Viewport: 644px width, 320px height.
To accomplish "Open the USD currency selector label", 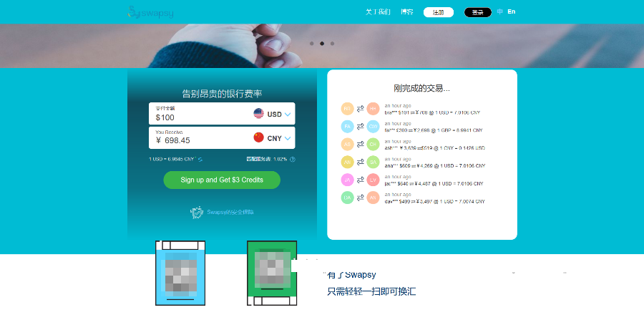I will click(274, 115).
